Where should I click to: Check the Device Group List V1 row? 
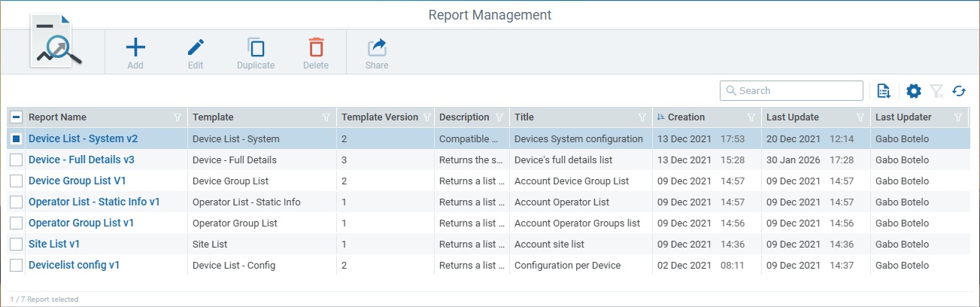16,181
